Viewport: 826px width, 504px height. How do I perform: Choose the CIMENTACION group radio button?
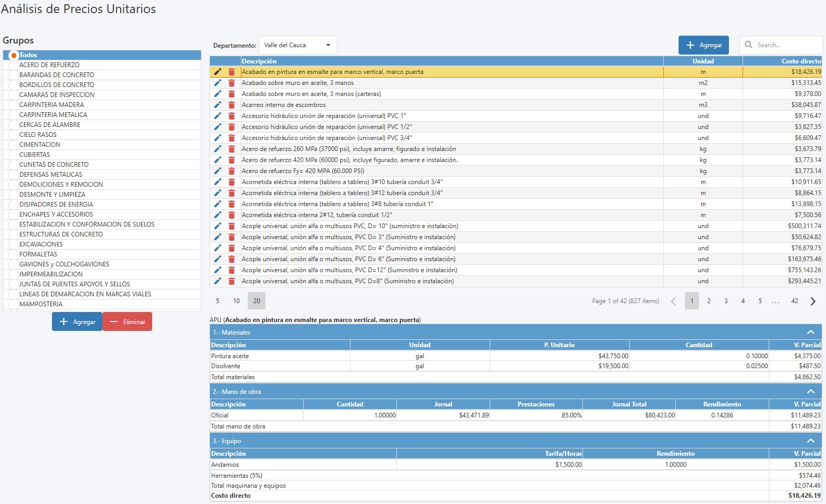(x=14, y=145)
